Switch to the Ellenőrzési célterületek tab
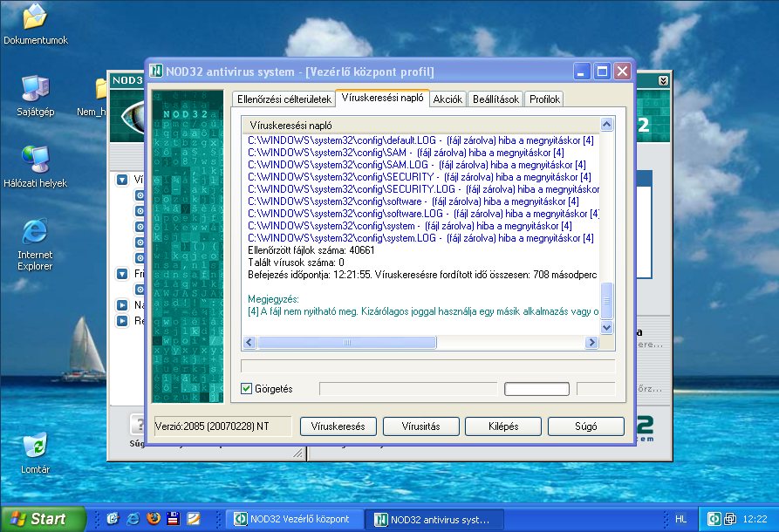The width and height of the screenshot is (779, 532). tap(284, 99)
